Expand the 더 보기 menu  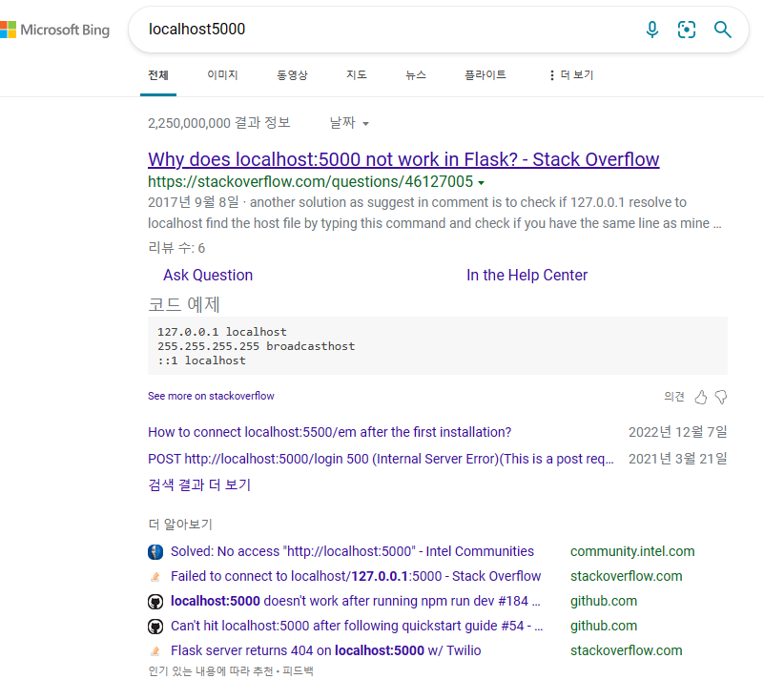click(571, 75)
